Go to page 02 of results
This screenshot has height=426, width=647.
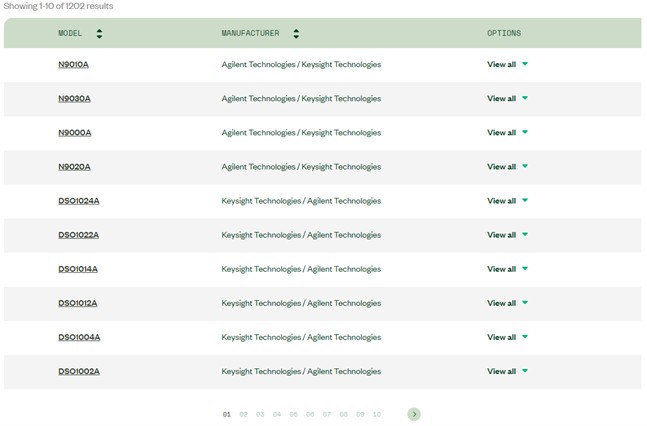[x=243, y=414]
